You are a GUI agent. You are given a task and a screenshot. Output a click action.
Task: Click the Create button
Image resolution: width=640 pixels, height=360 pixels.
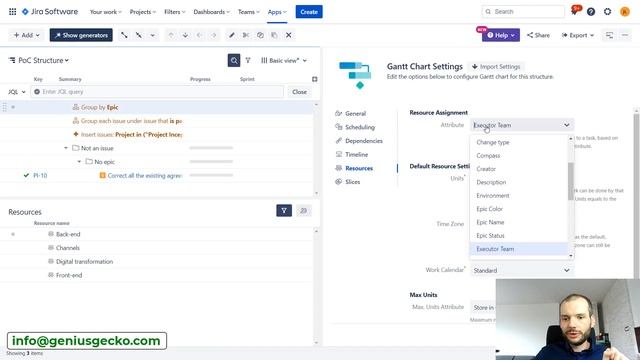(x=309, y=12)
